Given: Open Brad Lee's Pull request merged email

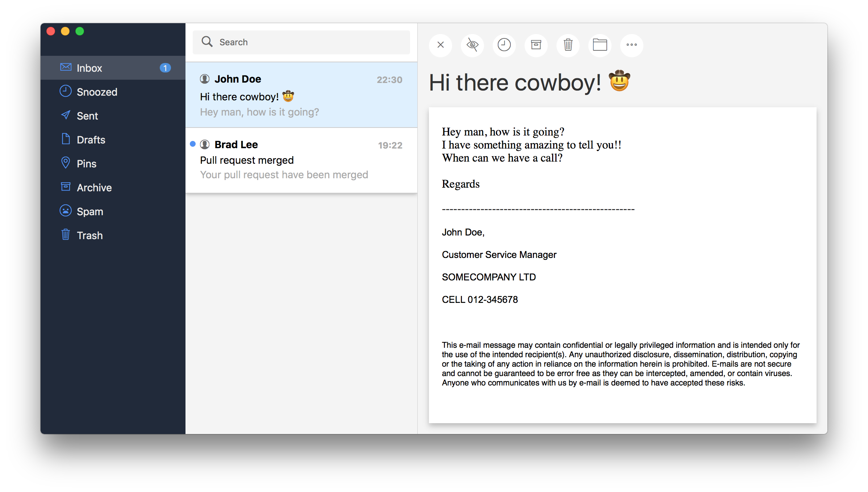Looking at the screenshot, I should 301,160.
